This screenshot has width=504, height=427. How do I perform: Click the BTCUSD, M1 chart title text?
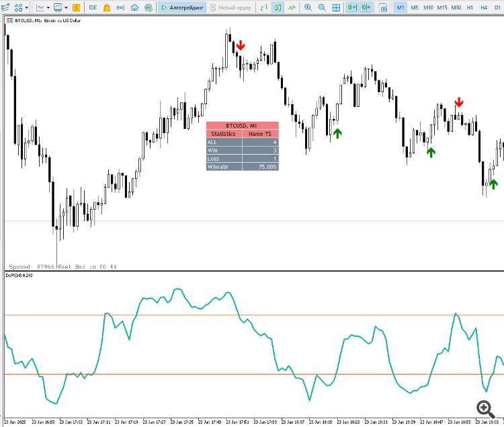click(x=48, y=21)
